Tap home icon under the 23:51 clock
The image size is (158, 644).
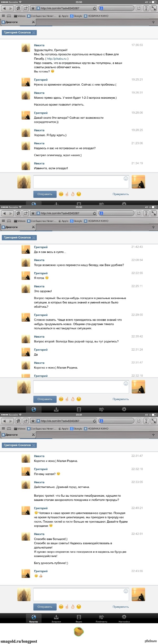[18, 421]
